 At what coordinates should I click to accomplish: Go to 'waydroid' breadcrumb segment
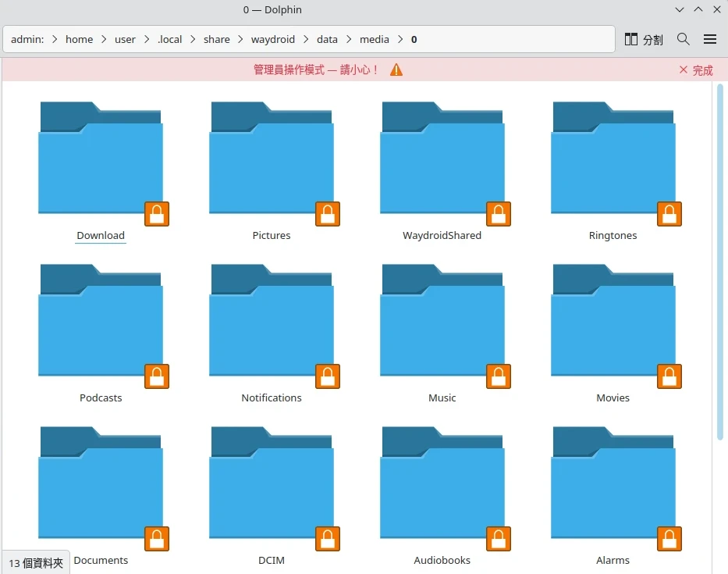[x=273, y=39]
